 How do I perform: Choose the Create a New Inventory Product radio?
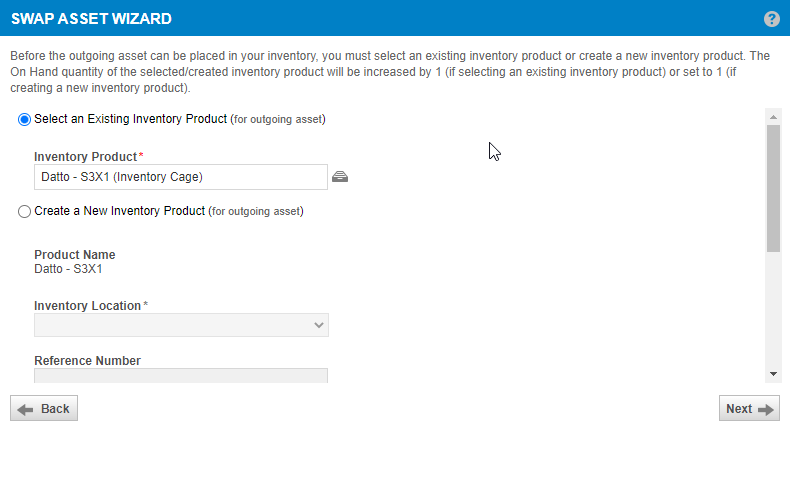(x=24, y=211)
